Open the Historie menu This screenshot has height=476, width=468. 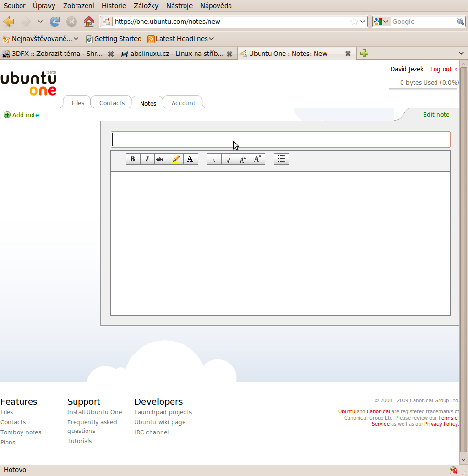point(114,6)
